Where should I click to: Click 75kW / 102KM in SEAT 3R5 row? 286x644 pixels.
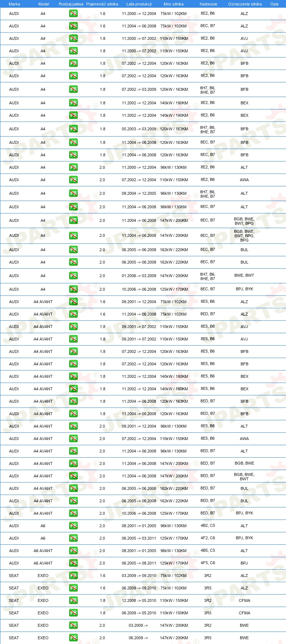(x=173, y=588)
